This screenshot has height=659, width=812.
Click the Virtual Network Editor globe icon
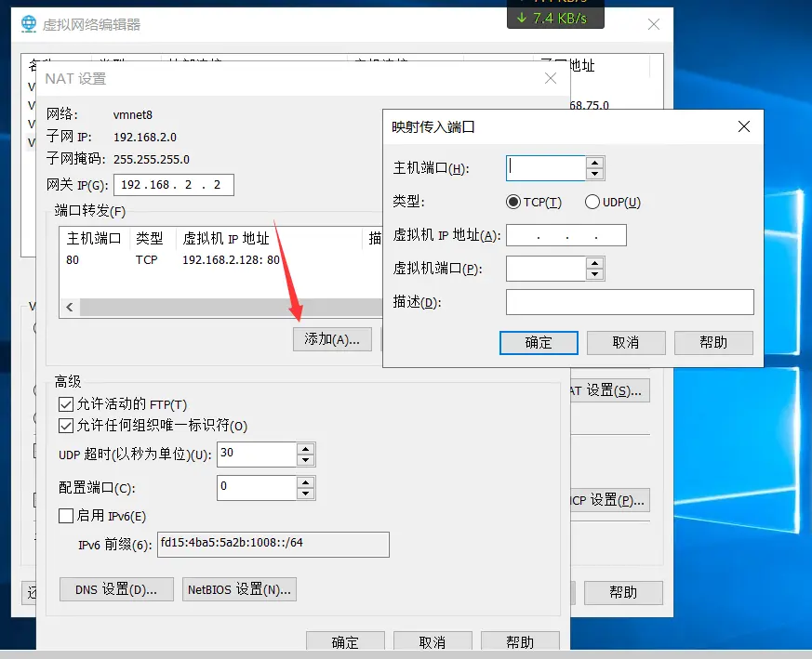pos(29,24)
